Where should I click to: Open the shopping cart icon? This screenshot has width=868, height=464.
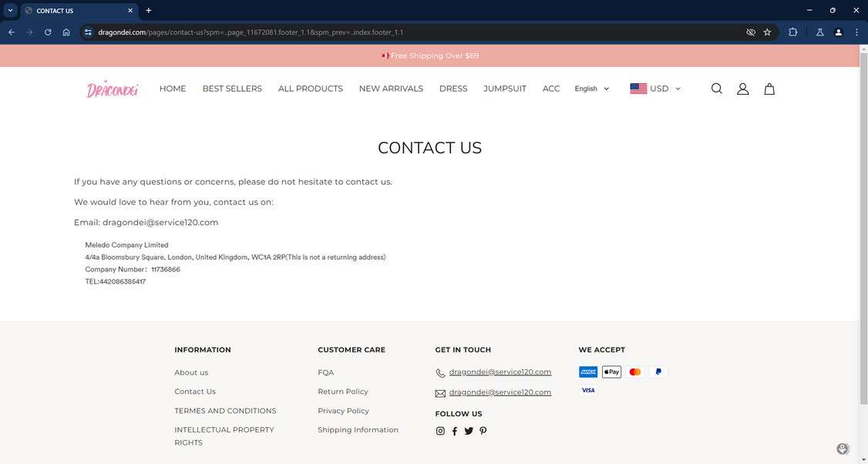(769, 89)
